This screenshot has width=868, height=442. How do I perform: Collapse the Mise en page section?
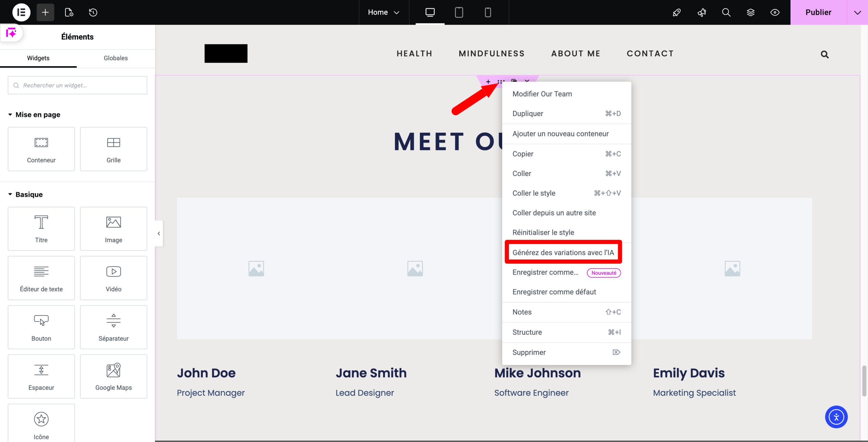pos(34,115)
